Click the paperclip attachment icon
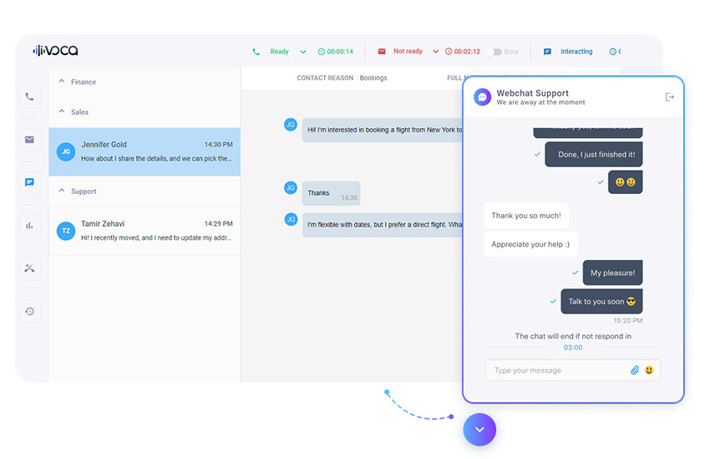710x459 pixels. [x=634, y=370]
